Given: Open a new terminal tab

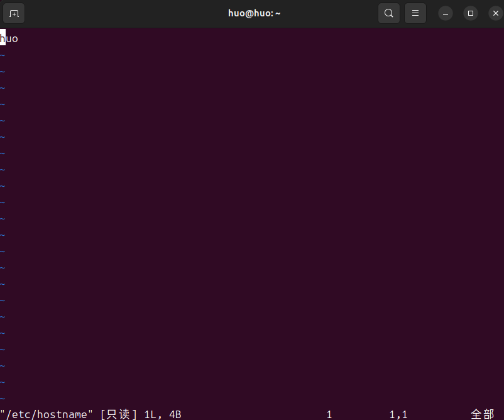Looking at the screenshot, I should click(14, 13).
